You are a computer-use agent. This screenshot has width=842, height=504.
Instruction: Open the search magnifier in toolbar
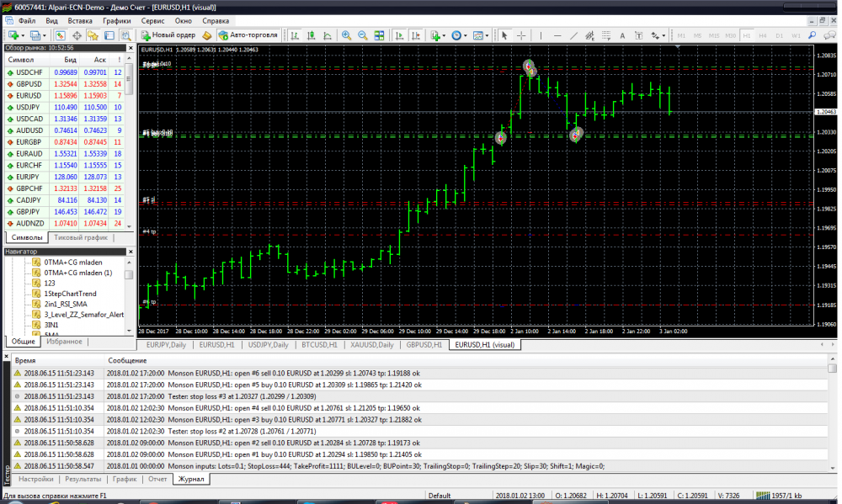coord(813,35)
